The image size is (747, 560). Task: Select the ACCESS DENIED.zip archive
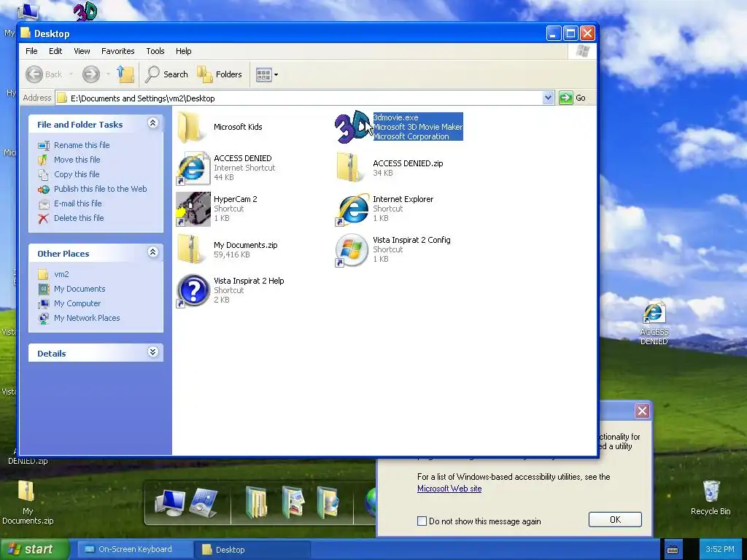pyautogui.click(x=390, y=168)
